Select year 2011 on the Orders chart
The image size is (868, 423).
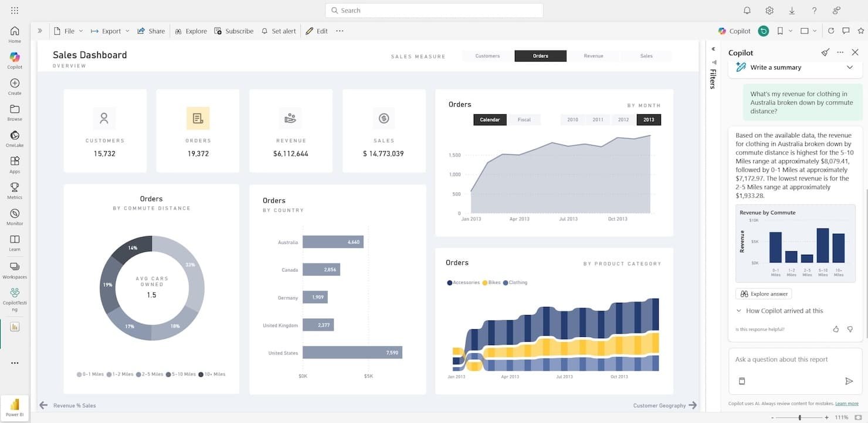(x=598, y=120)
